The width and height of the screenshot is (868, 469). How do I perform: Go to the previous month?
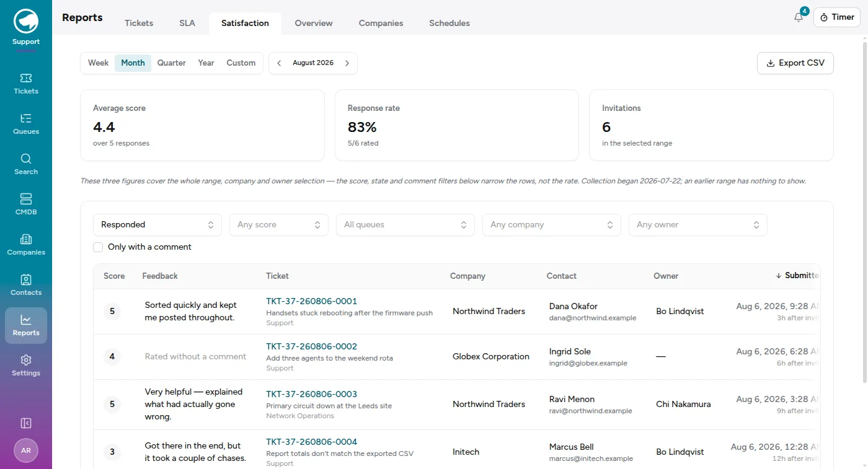(279, 63)
